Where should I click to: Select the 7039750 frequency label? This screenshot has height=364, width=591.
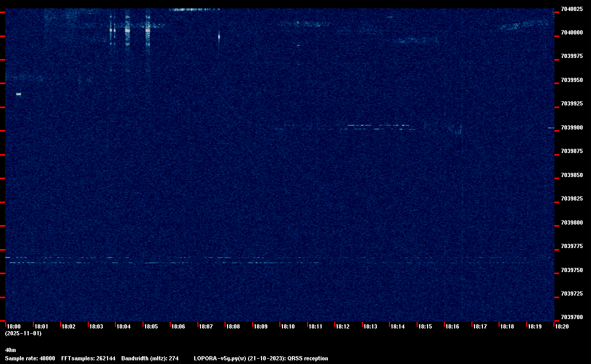pos(572,271)
